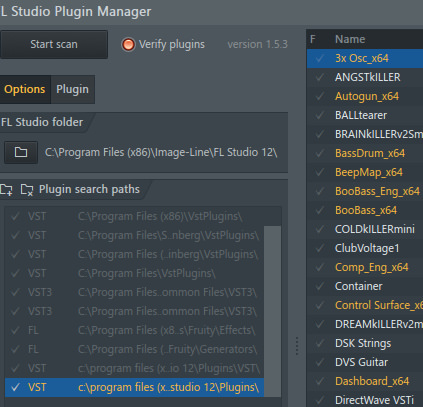Select DirectWave VSTi in plugin list
The height and width of the screenshot is (407, 423).
click(x=374, y=400)
